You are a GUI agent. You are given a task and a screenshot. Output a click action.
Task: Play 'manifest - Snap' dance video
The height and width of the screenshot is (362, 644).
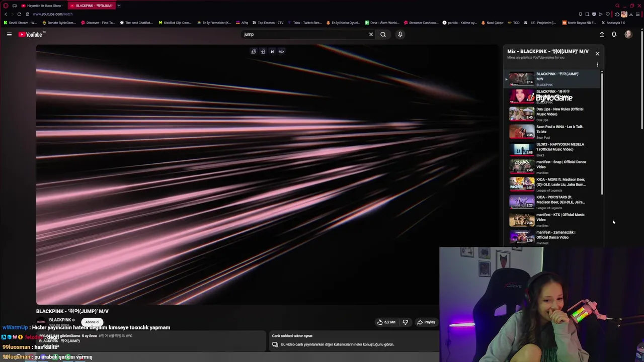click(x=553, y=167)
